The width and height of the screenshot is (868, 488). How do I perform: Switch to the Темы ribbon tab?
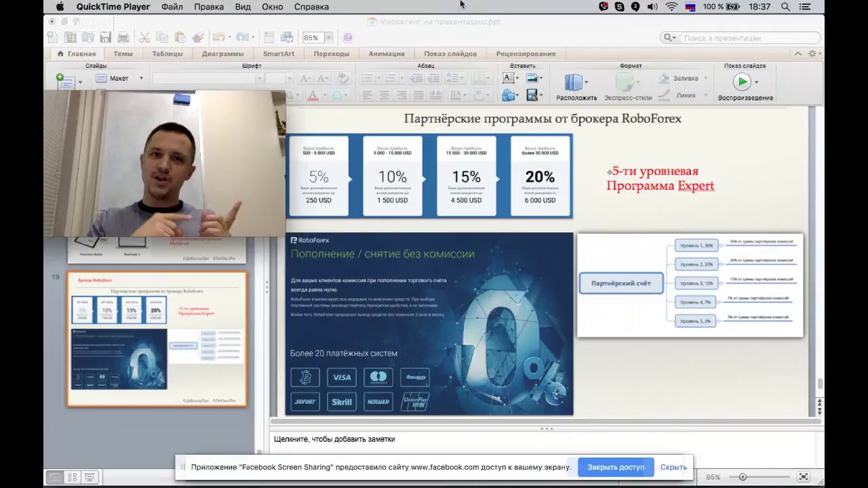pos(123,54)
